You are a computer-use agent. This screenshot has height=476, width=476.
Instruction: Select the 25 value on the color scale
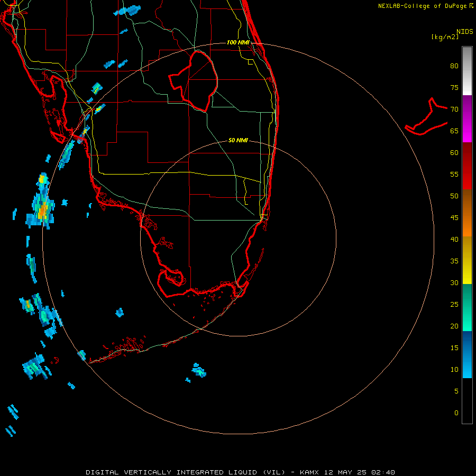point(454,305)
